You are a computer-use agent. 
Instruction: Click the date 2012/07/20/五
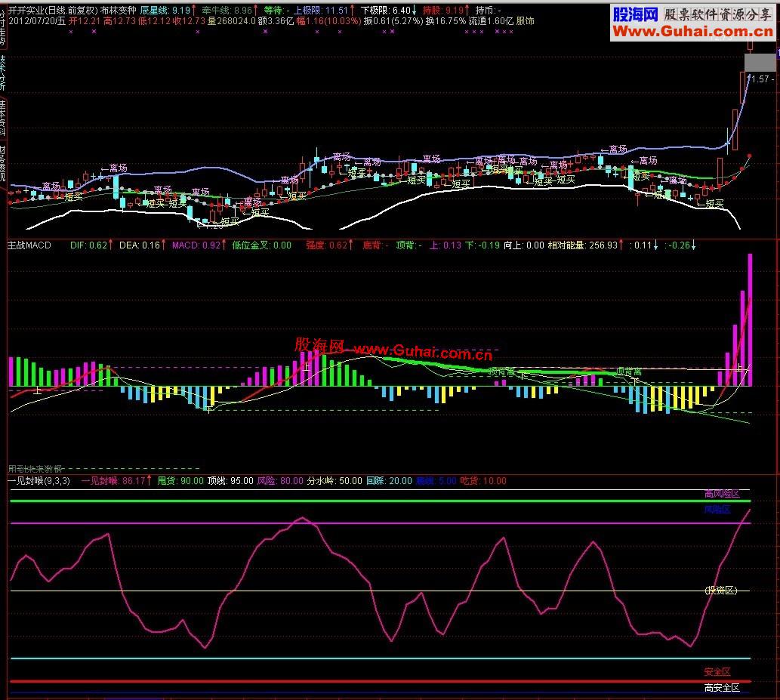click(37, 21)
